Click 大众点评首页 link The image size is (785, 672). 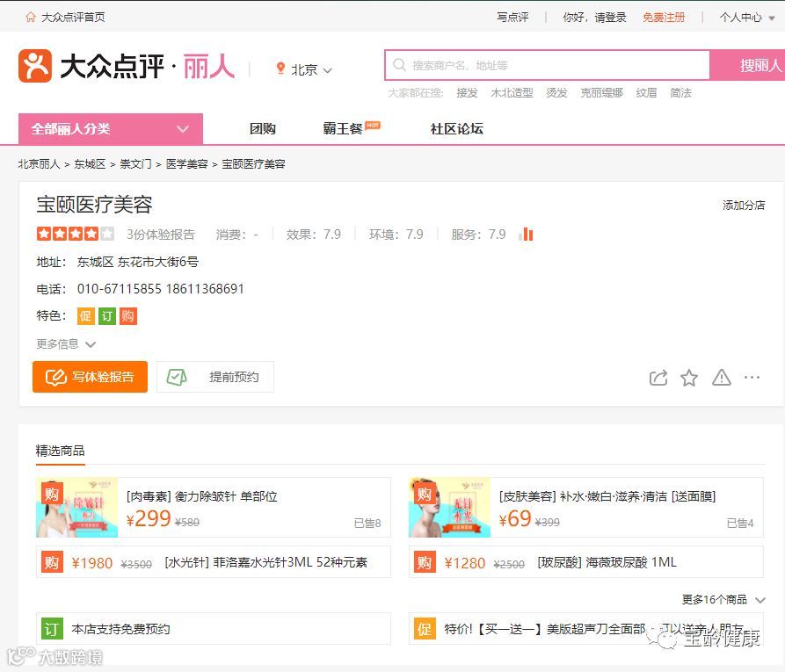[x=73, y=18]
